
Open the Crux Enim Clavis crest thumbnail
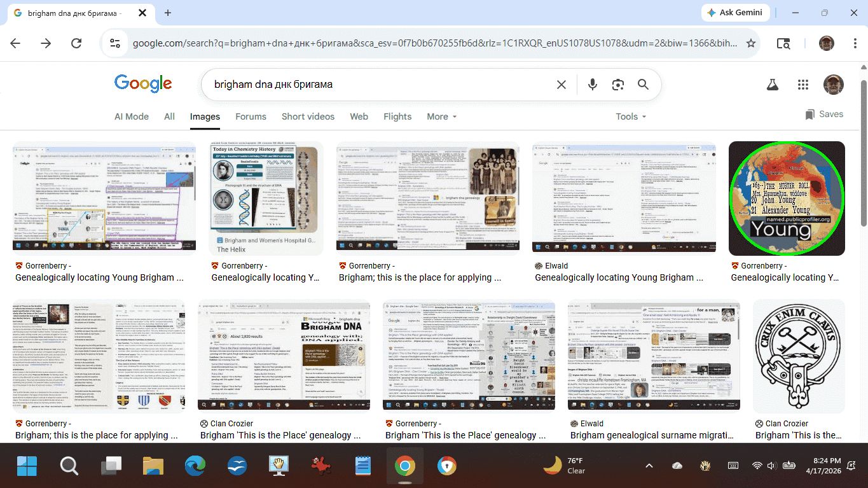[x=799, y=356]
